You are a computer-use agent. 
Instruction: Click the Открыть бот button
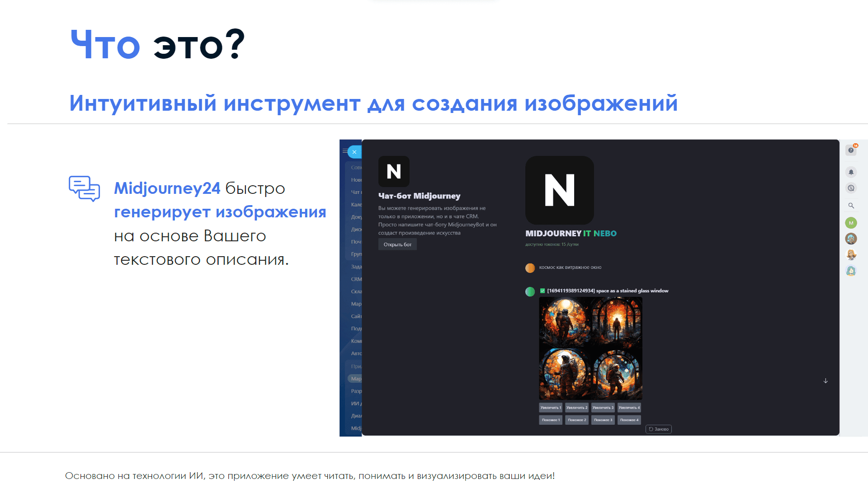pyautogui.click(x=397, y=244)
